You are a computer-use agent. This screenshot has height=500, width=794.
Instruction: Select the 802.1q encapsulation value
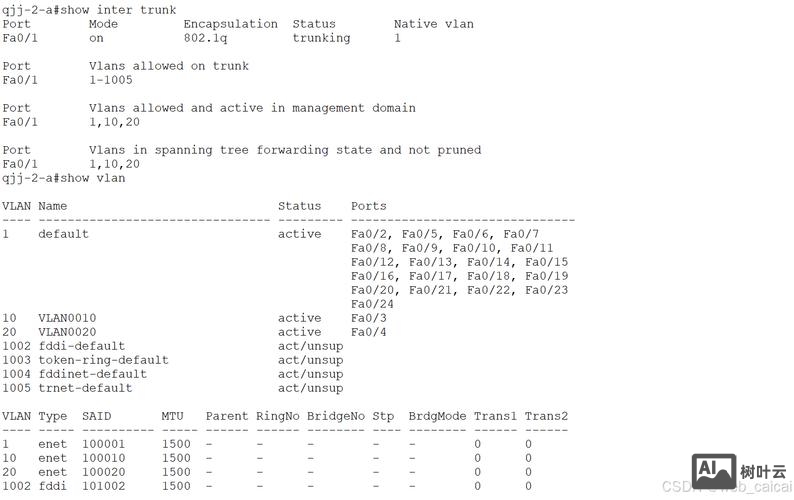coord(208,38)
